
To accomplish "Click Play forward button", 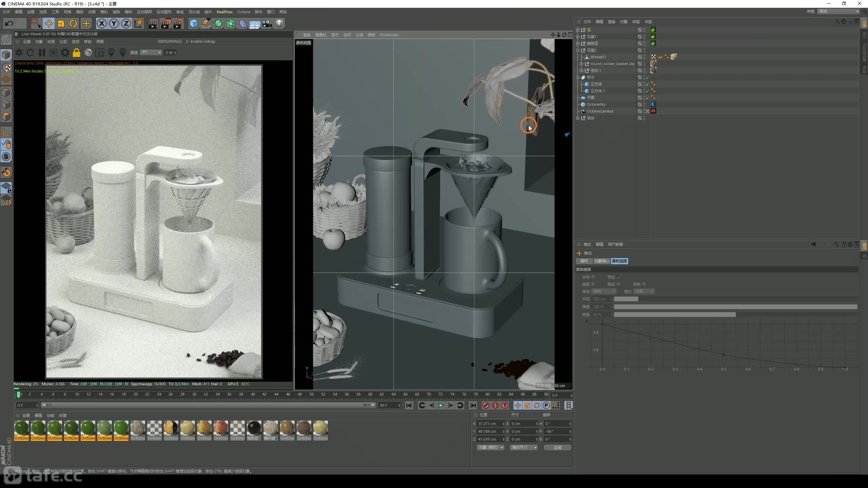I will click(x=441, y=405).
